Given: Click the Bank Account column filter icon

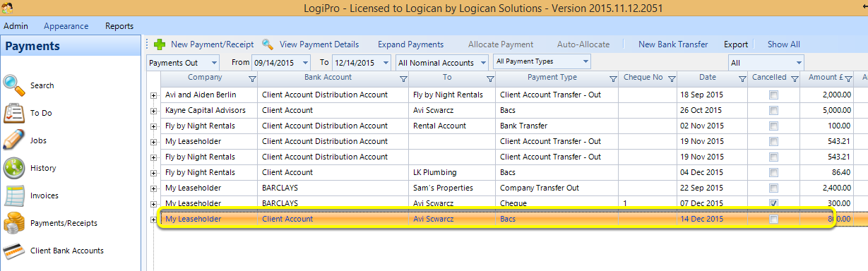Looking at the screenshot, I should point(403,78).
